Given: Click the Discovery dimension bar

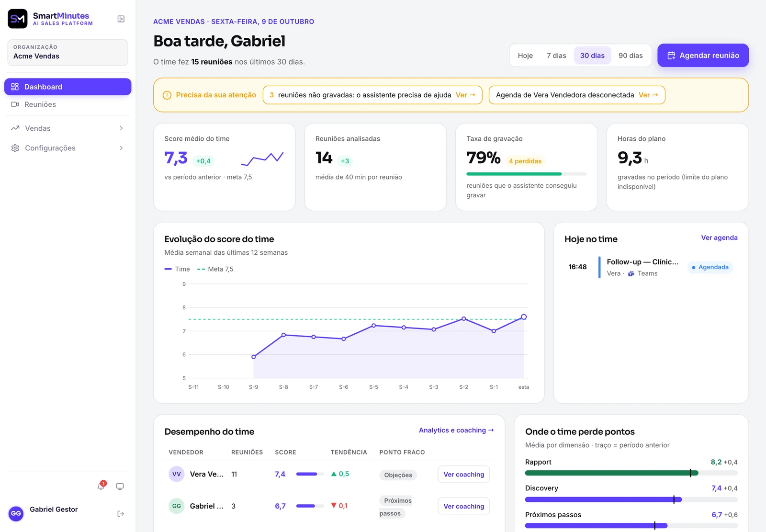Looking at the screenshot, I should tap(631, 499).
